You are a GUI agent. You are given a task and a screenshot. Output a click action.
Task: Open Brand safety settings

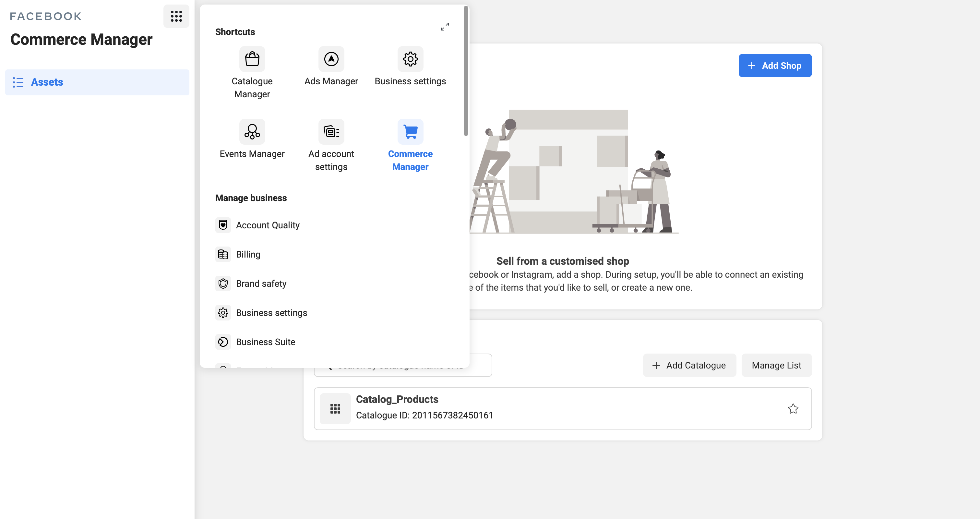point(261,283)
